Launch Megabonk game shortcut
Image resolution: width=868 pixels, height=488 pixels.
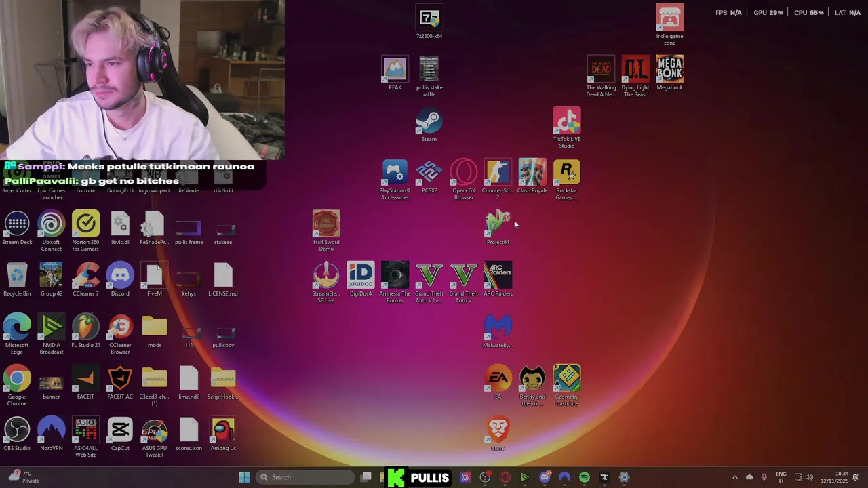(669, 74)
